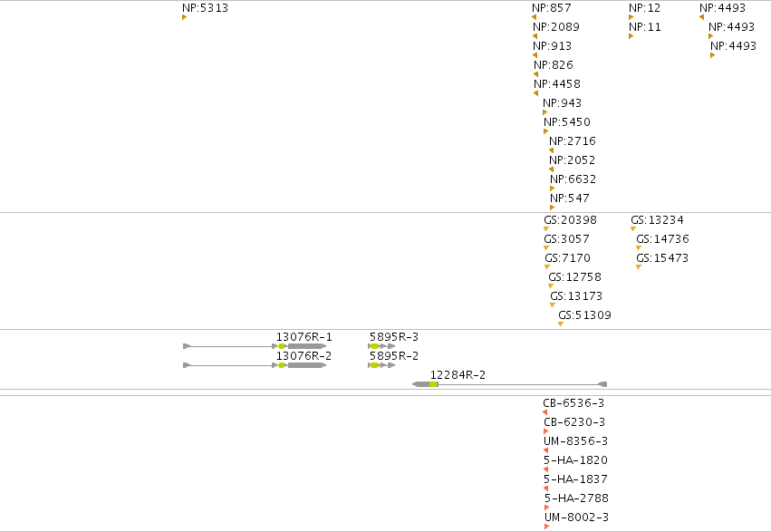Image resolution: width=771 pixels, height=532 pixels.
Task: Select the NP:2716 insertion marker
Action: click(551, 150)
